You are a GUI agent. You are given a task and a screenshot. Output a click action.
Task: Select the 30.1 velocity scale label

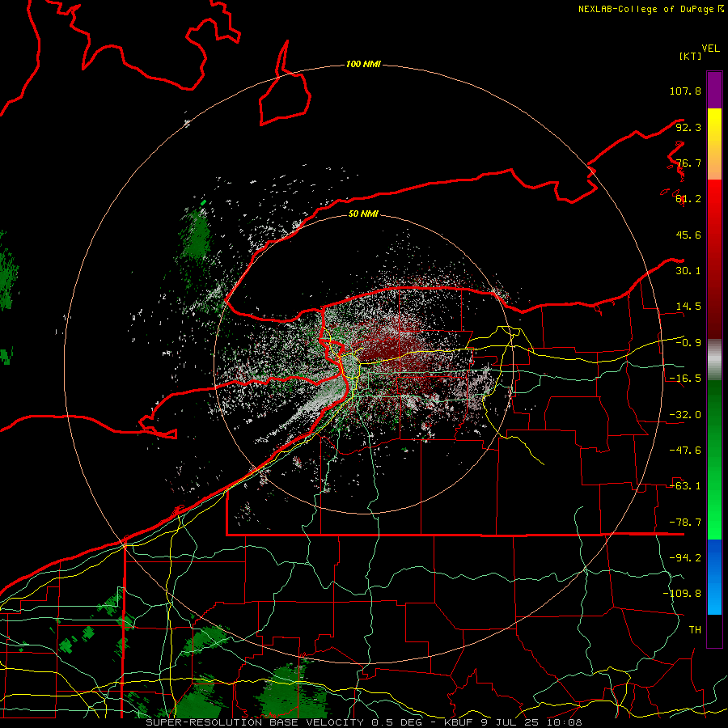point(688,271)
